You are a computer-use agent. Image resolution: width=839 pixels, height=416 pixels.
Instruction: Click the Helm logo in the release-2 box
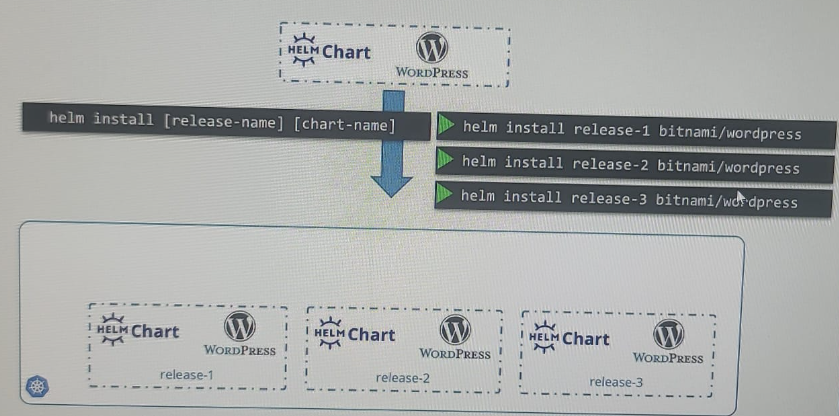point(330,333)
